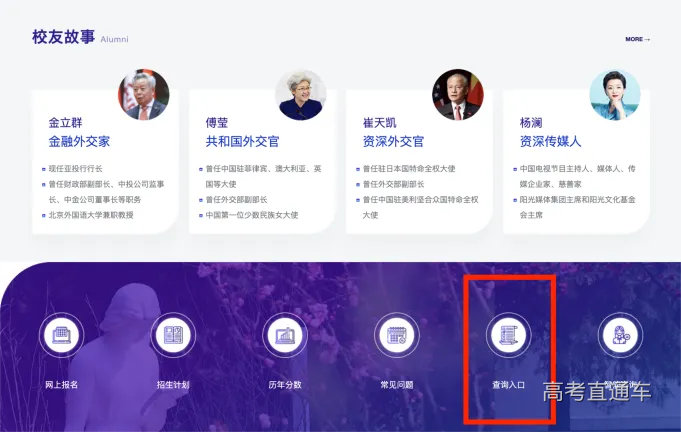
Task: Click the 查询入口 scroll document icon
Action: click(509, 335)
